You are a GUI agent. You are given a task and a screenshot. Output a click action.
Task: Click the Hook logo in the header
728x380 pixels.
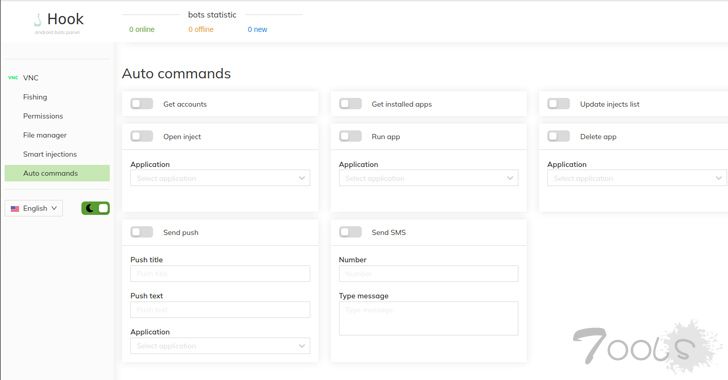pyautogui.click(x=59, y=22)
